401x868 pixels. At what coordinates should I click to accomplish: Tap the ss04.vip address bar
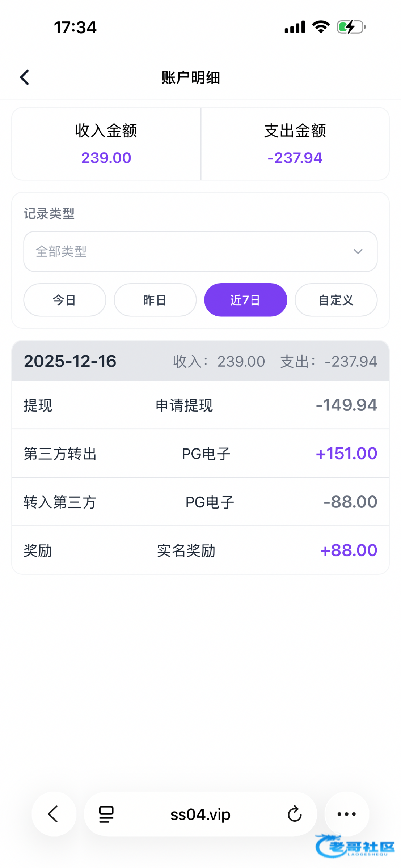(x=200, y=814)
